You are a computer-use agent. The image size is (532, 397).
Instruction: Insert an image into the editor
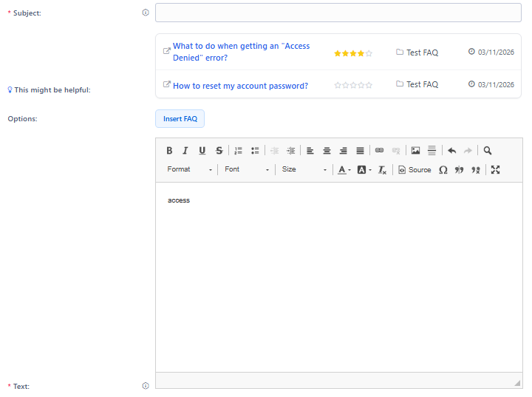click(415, 150)
